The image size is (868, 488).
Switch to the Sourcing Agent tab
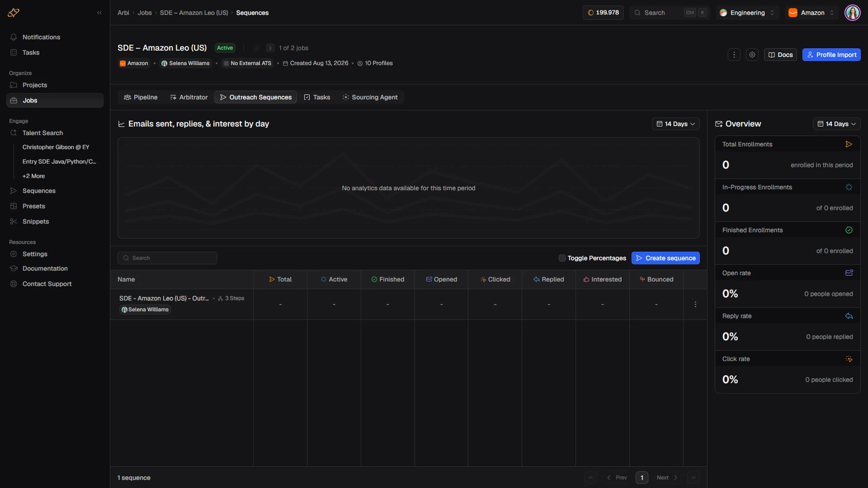[x=370, y=97]
